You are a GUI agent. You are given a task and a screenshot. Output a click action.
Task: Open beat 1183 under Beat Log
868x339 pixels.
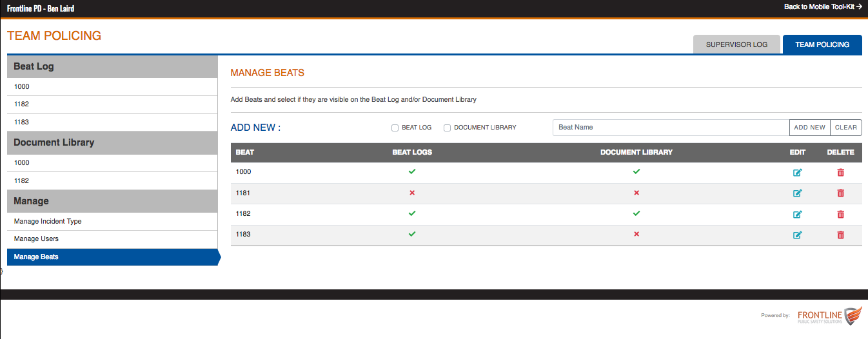pos(22,122)
